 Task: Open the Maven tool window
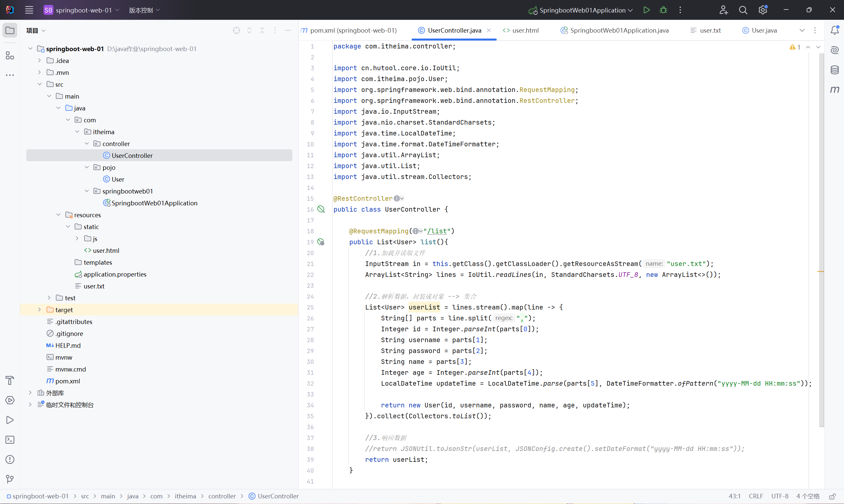[834, 90]
